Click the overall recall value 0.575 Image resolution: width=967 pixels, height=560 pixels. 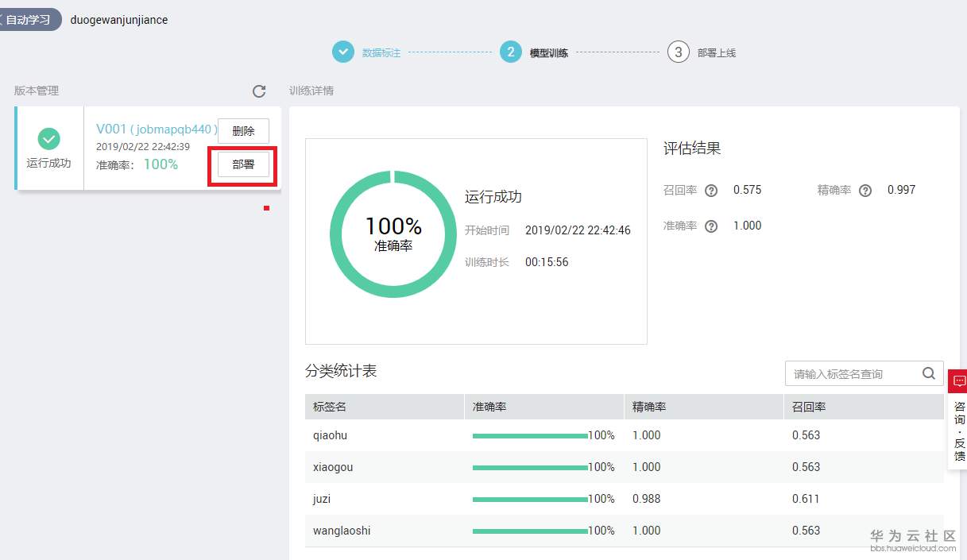[x=747, y=190]
